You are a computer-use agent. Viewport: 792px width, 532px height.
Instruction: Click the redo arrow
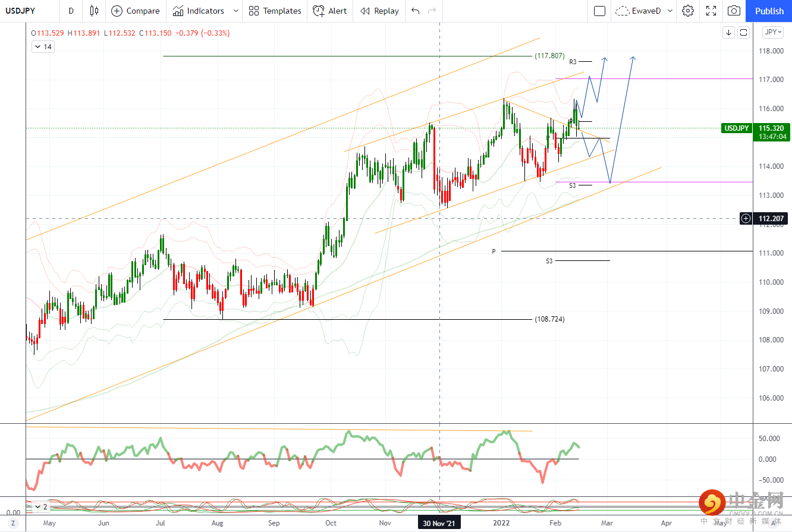click(432, 11)
